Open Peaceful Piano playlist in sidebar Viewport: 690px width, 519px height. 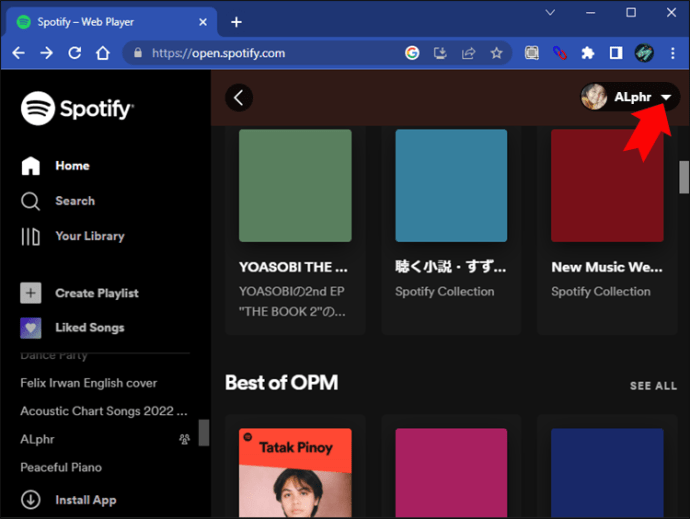click(x=61, y=467)
